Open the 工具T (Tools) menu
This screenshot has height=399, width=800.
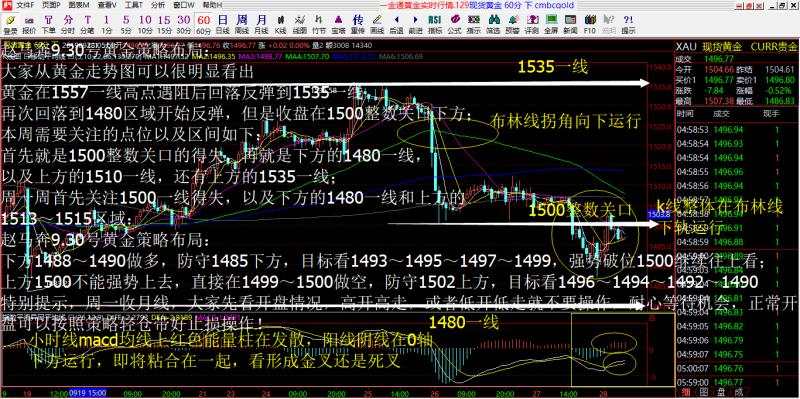[133, 5]
